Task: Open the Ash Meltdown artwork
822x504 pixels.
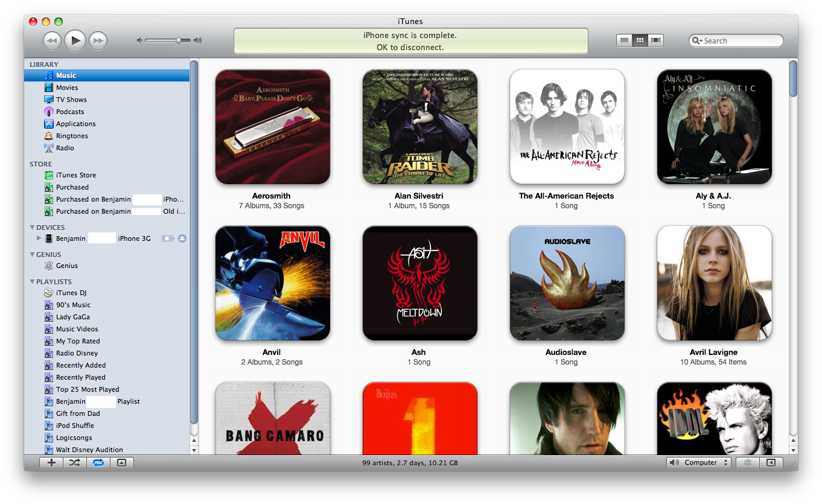Action: [x=420, y=283]
